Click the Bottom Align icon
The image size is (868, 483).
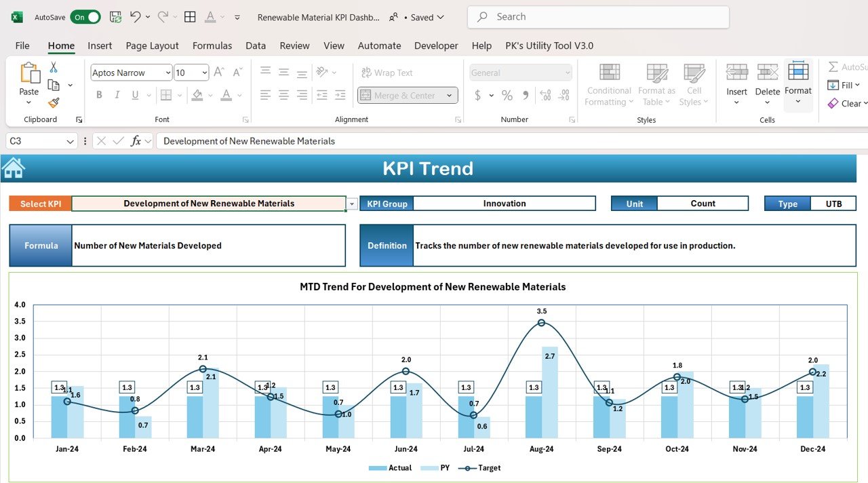[x=302, y=72]
